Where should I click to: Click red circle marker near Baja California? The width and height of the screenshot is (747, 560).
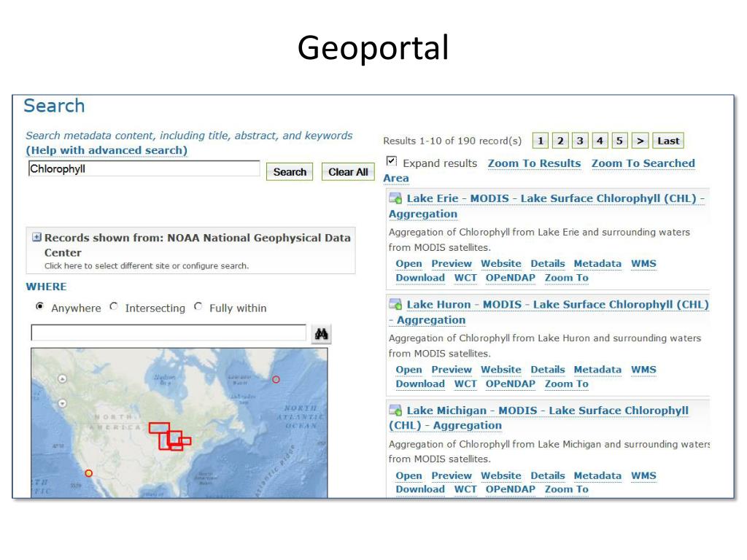tap(88, 472)
